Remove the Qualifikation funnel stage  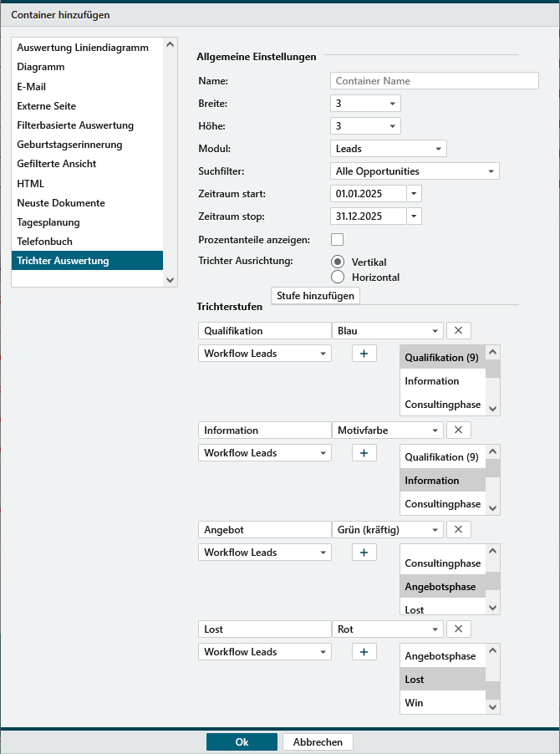pos(458,330)
